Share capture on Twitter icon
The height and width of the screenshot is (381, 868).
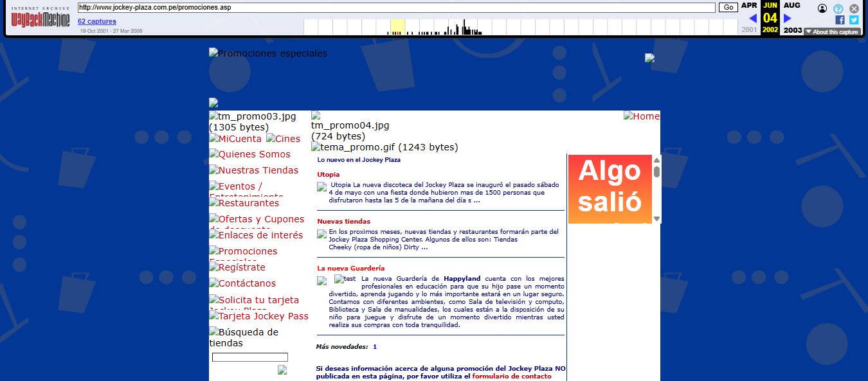854,20
